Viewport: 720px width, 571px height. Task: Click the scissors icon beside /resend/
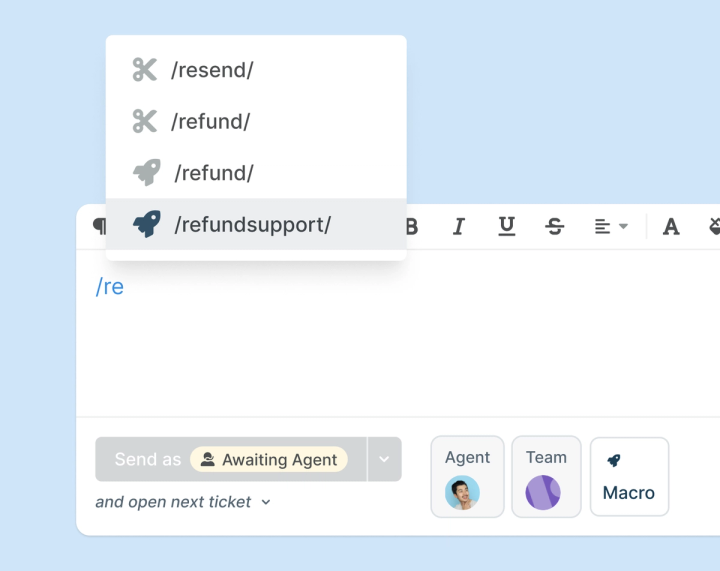pos(145,70)
